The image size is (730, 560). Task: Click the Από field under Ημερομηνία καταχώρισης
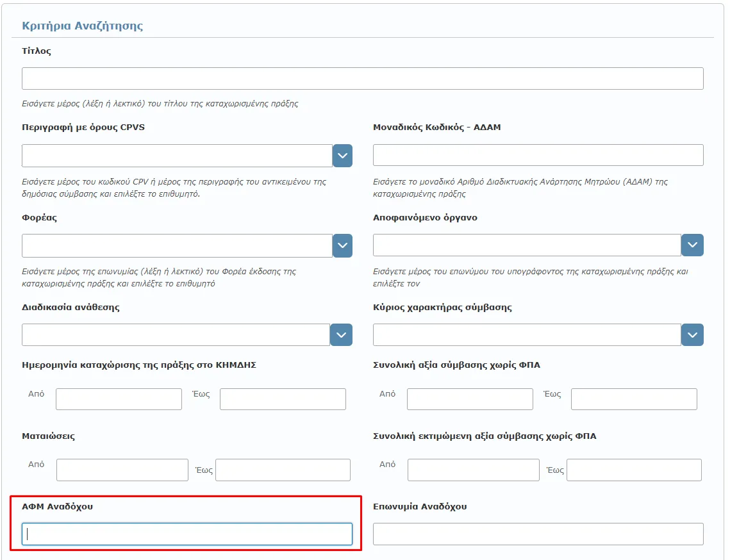click(x=119, y=399)
